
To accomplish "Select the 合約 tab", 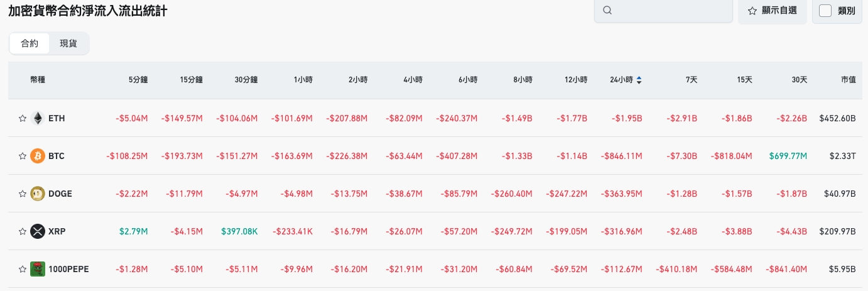I will click(30, 43).
